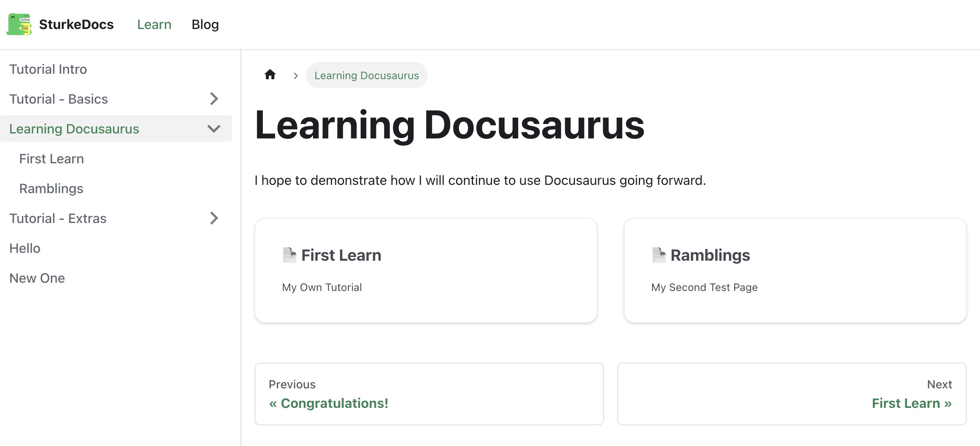The image size is (980, 446).
Task: Expand the Tutorial - Extras chevron
Action: 214,218
